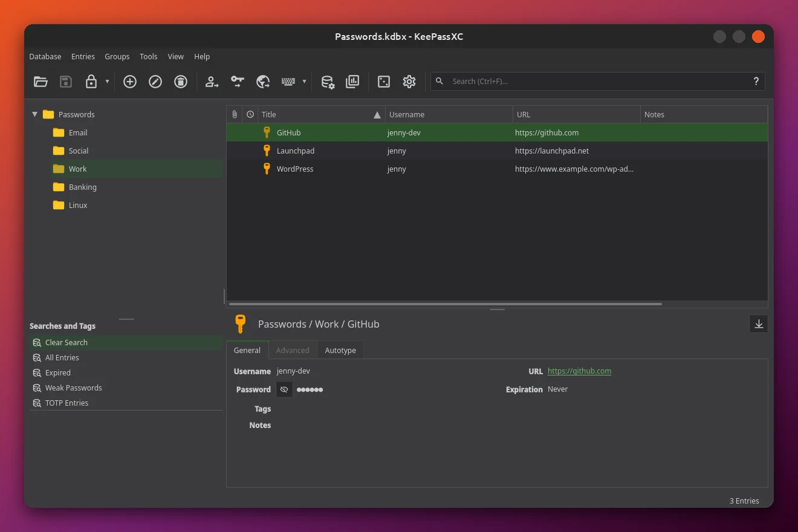Open database settings icon
Viewport: 798px width, 532px height.
[x=328, y=82]
